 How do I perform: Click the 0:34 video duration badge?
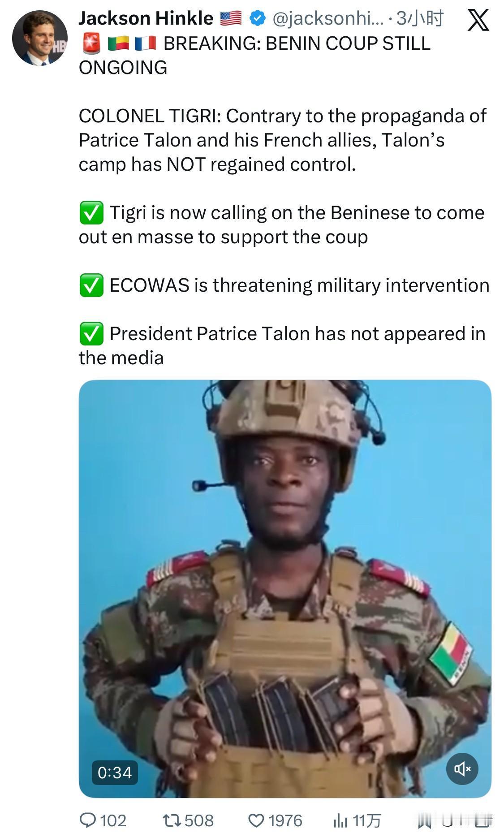(115, 772)
